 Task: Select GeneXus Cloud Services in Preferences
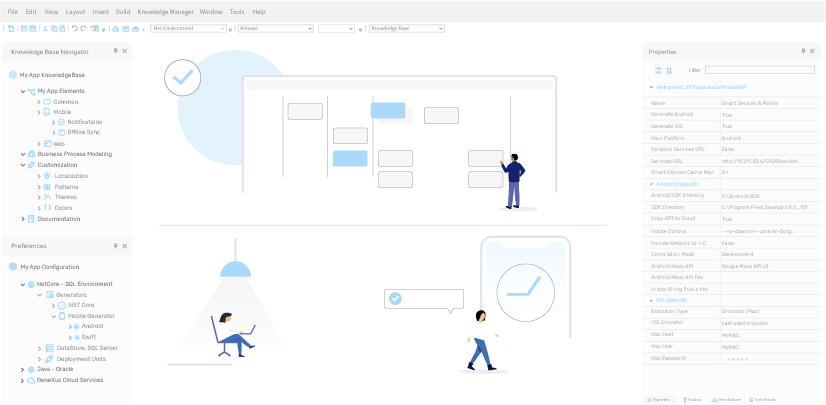point(70,380)
